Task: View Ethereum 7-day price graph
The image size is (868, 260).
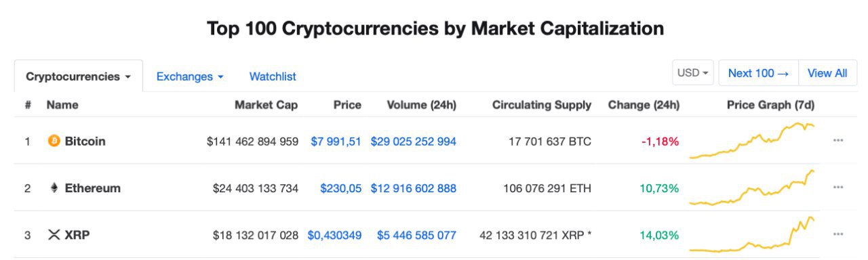Action: click(x=752, y=188)
